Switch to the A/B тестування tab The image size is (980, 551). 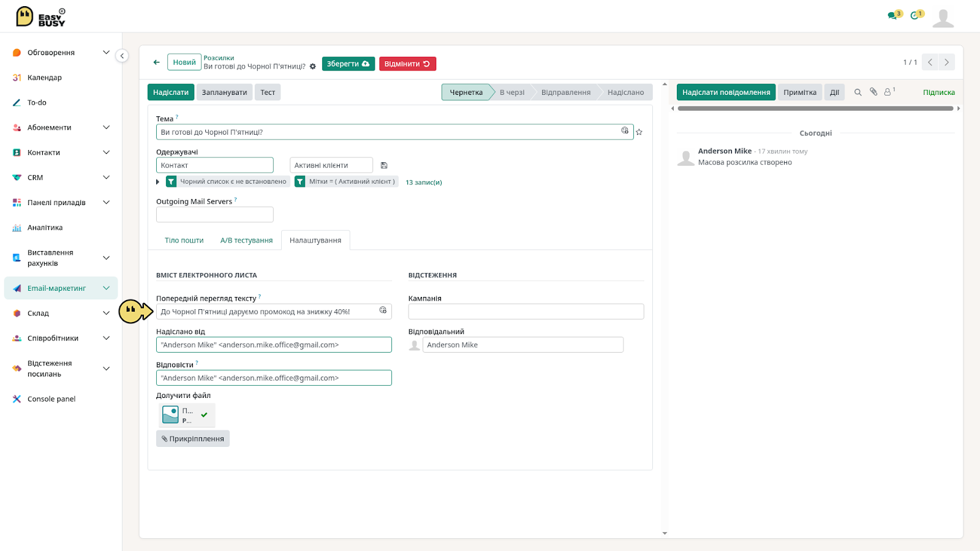(x=246, y=241)
